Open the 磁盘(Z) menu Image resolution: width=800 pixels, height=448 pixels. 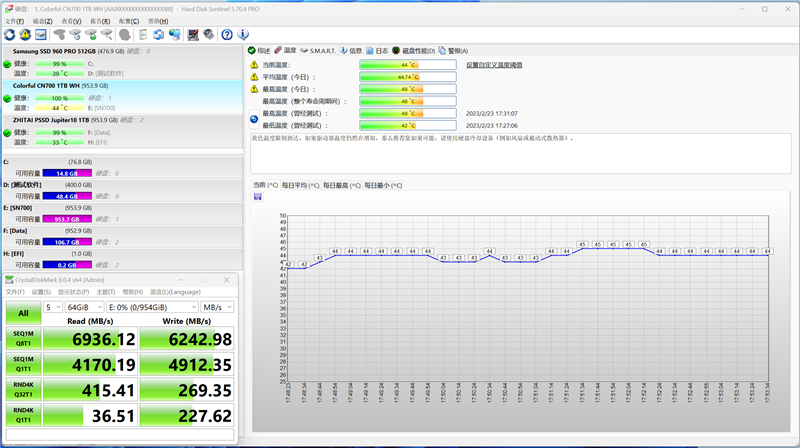click(42, 21)
